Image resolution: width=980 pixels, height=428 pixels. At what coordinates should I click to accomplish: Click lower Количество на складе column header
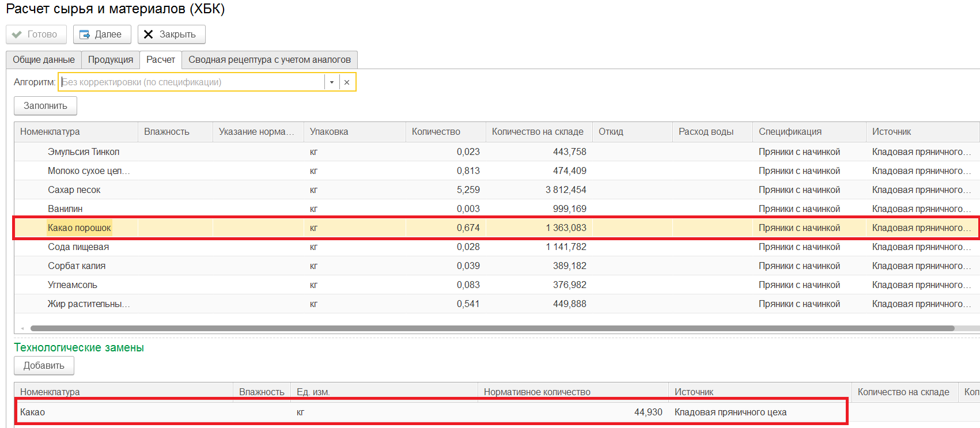(x=905, y=392)
